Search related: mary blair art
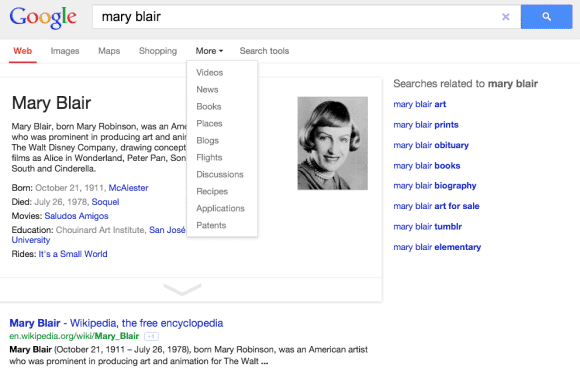The height and width of the screenshot is (370, 580). click(419, 104)
